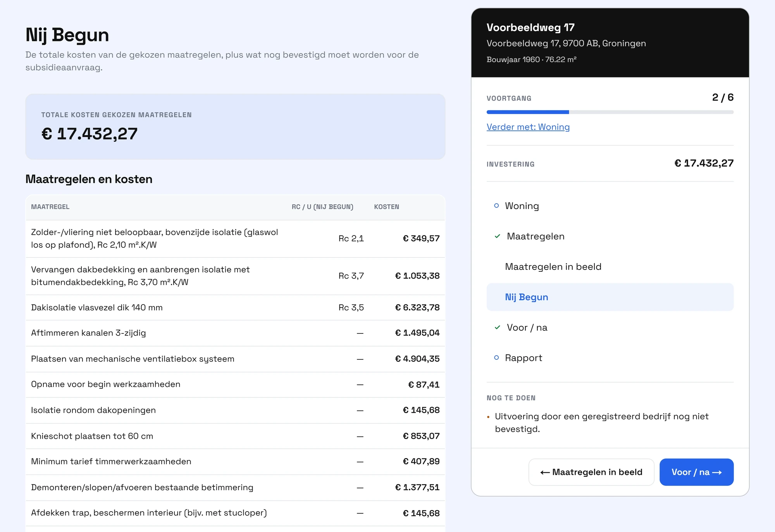775x532 pixels.
Task: Click the 'Uitvoering door een geregistreerd bedrijf' to-do item
Action: point(602,423)
